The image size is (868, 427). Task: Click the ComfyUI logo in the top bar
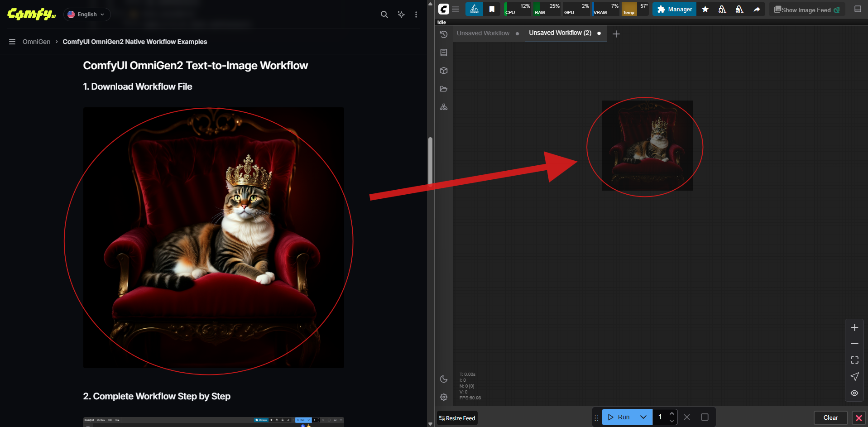pyautogui.click(x=444, y=9)
